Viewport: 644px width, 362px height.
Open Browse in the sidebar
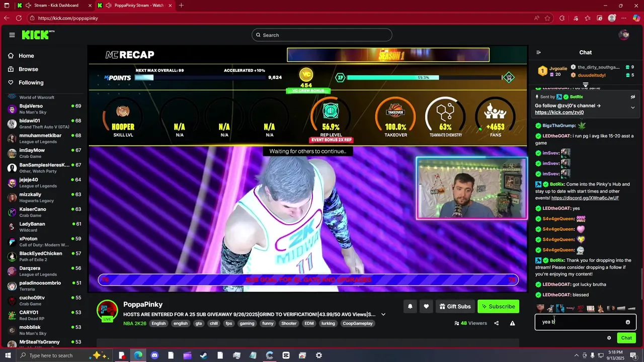[x=28, y=69]
